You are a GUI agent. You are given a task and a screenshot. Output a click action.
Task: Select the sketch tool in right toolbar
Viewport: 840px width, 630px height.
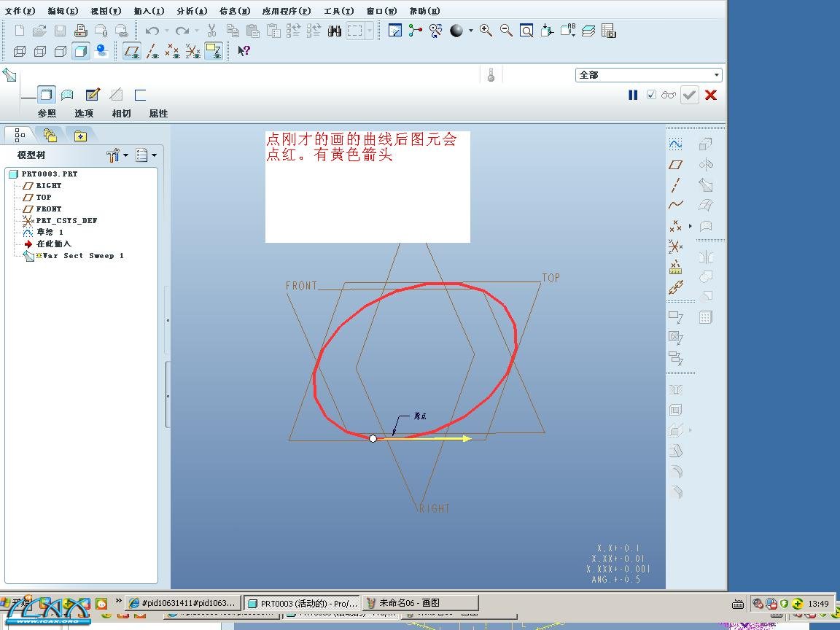point(676,144)
